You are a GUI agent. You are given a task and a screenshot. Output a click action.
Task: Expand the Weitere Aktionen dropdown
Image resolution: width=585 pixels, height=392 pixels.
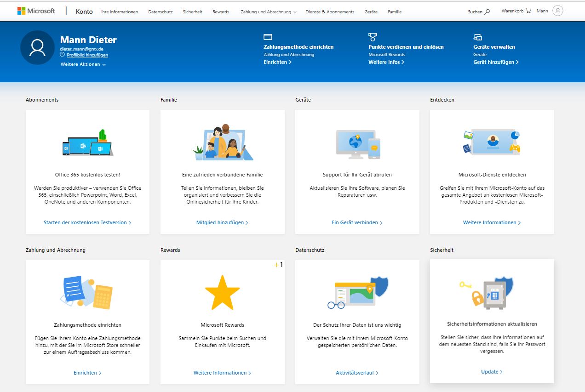pos(83,64)
